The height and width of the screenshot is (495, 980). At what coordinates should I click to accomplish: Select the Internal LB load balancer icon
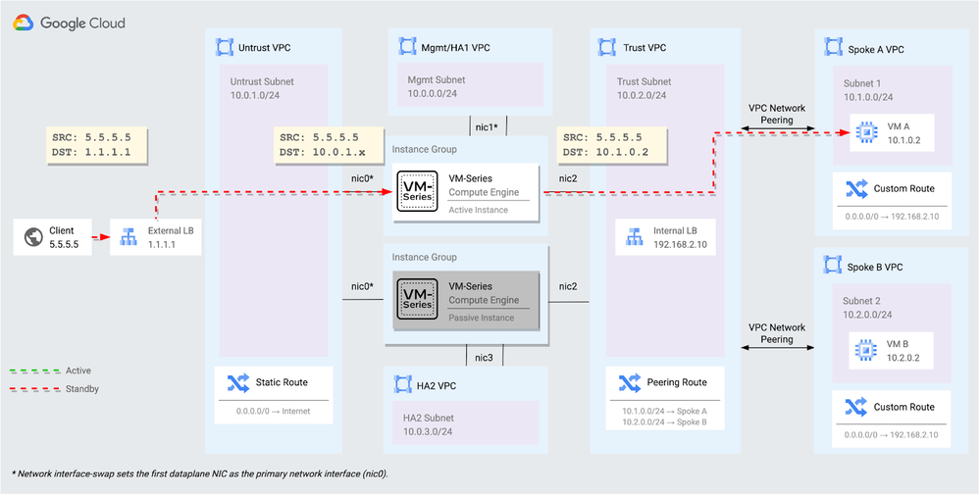tap(635, 236)
